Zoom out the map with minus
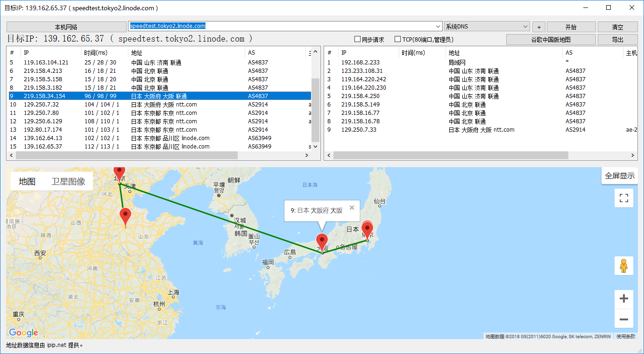 coord(623,320)
